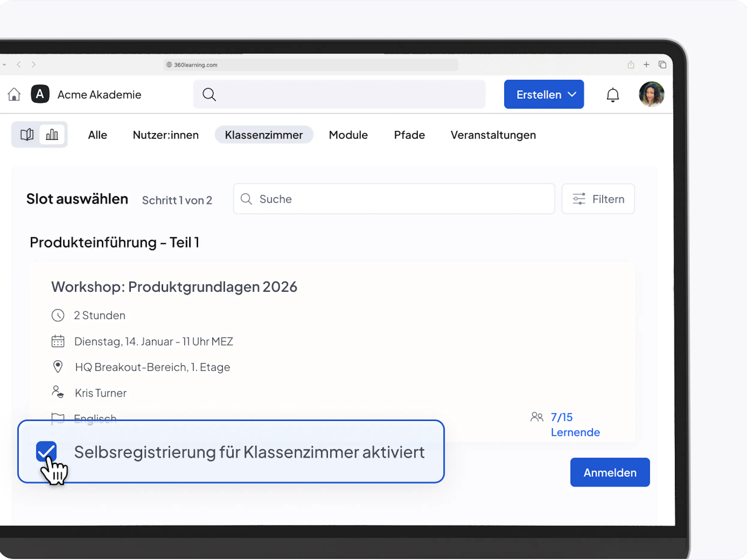This screenshot has width=747, height=560.
Task: Expand the Erstellen dropdown
Action: 544,94
